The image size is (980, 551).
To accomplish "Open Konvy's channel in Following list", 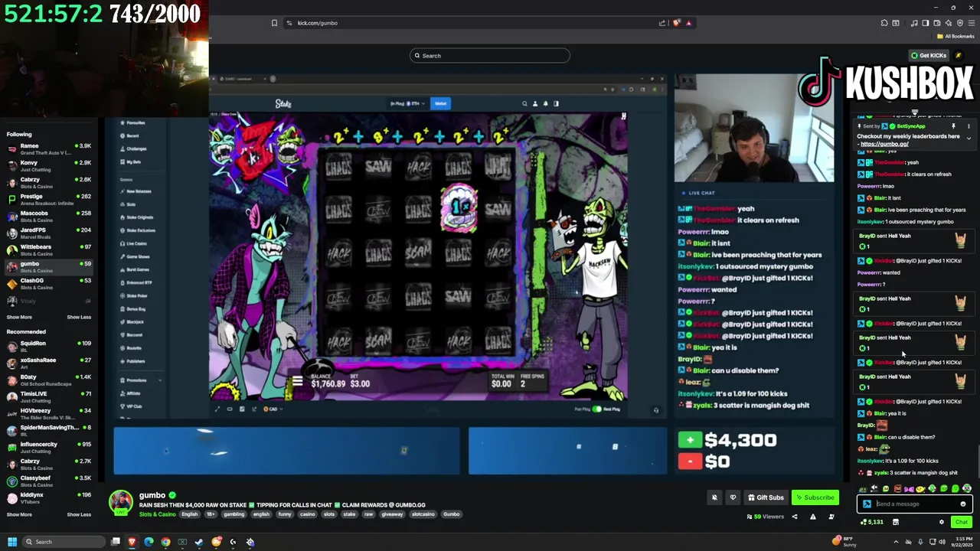I will (x=49, y=165).
